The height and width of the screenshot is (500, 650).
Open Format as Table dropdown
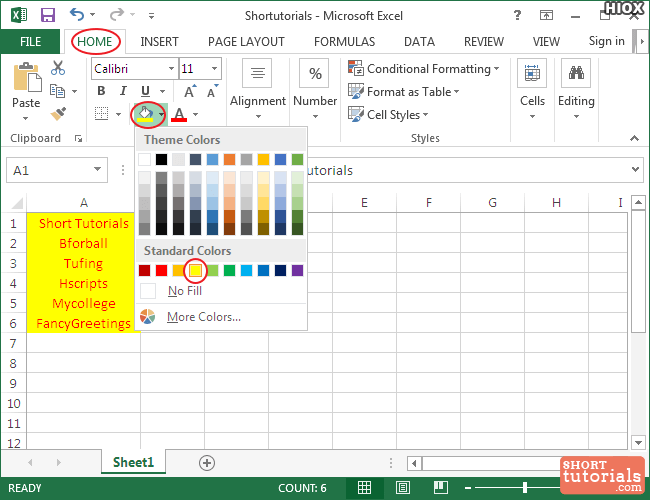pos(404,92)
